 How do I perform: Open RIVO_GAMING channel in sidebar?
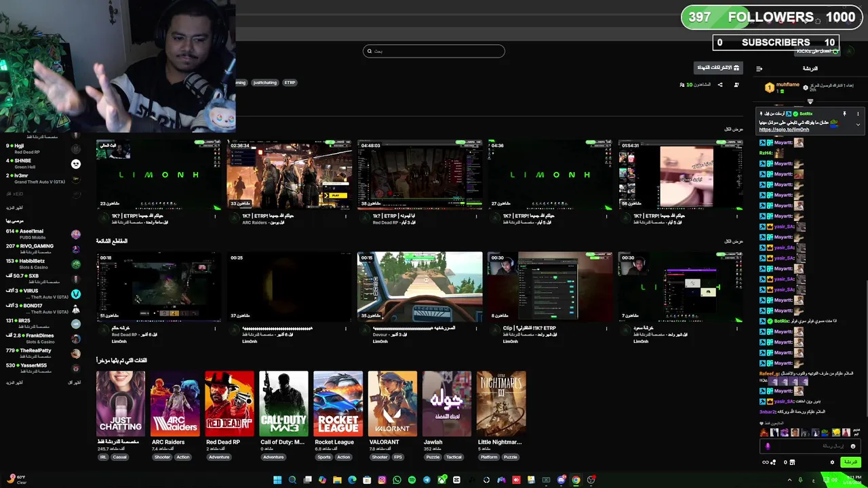click(x=42, y=249)
